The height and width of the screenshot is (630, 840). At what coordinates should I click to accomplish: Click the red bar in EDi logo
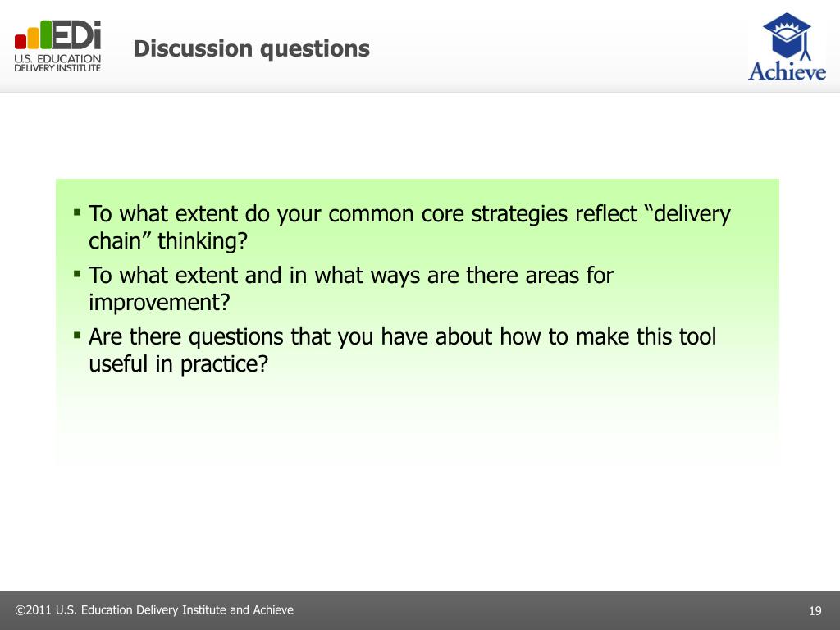[x=21, y=41]
